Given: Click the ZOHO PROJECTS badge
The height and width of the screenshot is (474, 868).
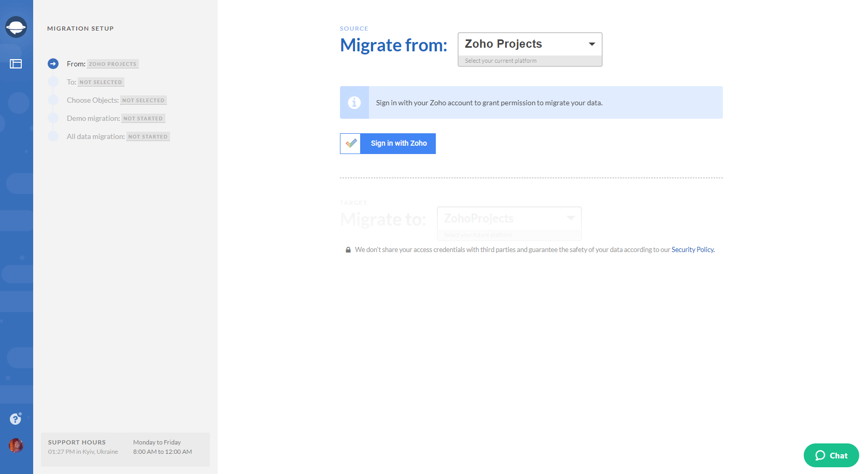Looking at the screenshot, I should tap(113, 64).
